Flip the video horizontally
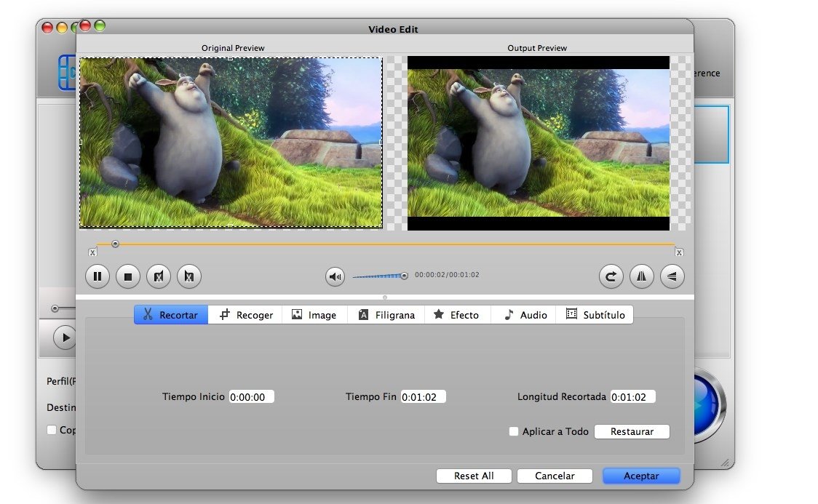 click(x=641, y=276)
